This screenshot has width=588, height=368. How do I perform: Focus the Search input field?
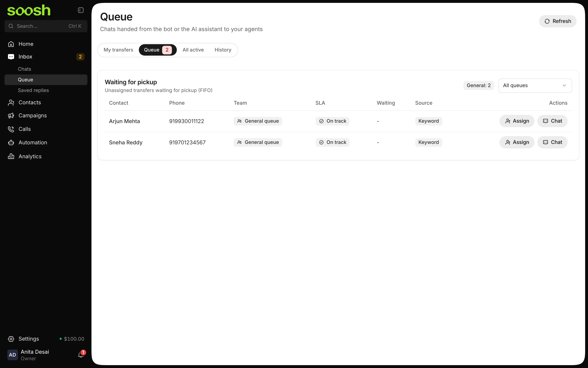(46, 26)
